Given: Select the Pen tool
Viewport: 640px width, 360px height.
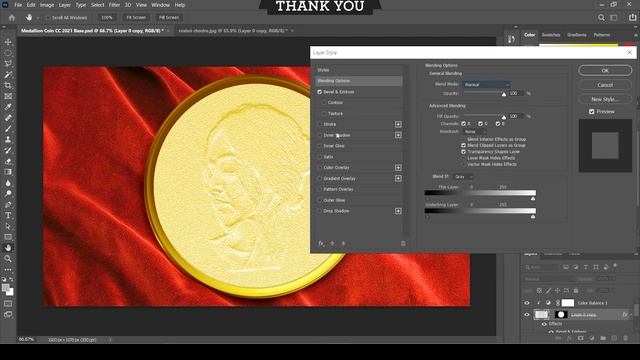Looking at the screenshot, I should pos(8,204).
